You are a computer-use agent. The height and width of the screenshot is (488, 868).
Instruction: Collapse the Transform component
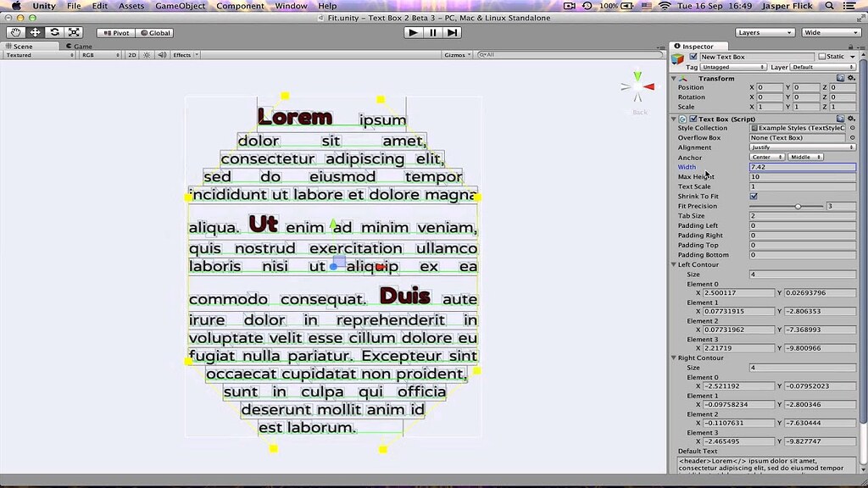(x=673, y=78)
